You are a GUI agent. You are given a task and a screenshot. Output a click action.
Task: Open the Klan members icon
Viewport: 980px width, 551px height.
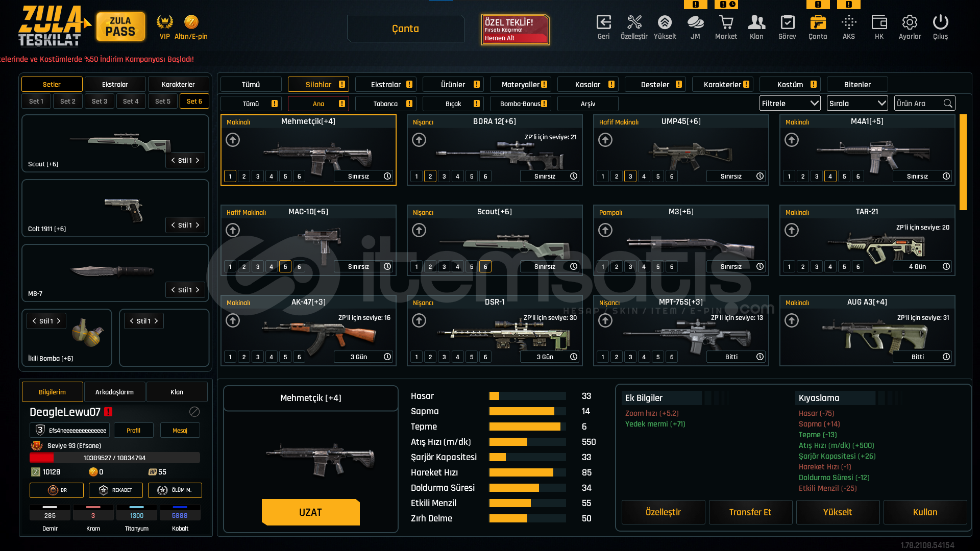(x=756, y=22)
